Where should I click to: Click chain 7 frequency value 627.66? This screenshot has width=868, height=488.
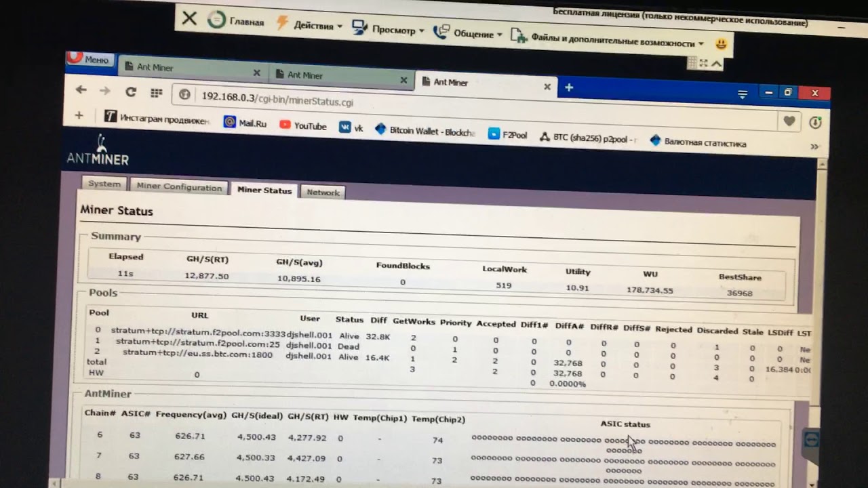coord(189,457)
